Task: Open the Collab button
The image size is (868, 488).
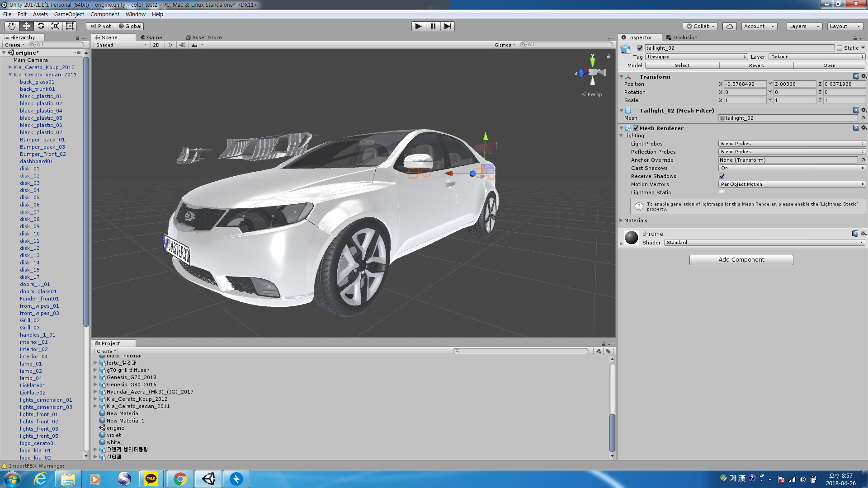Action: (701, 26)
